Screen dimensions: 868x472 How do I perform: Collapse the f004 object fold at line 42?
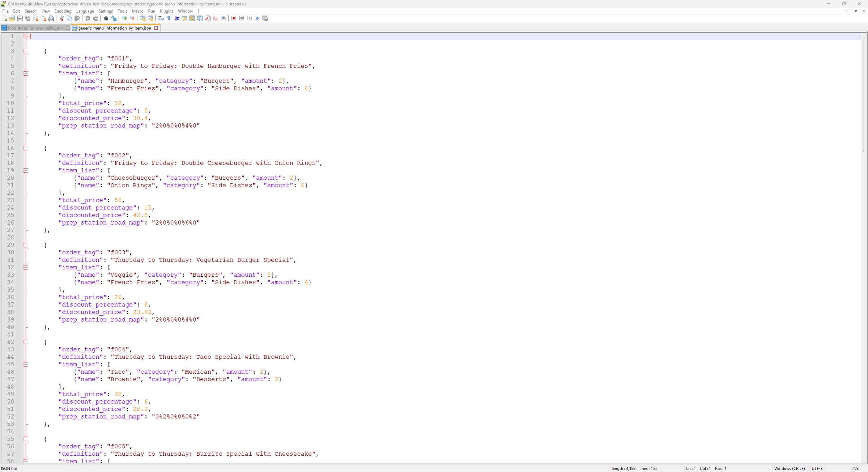point(26,342)
